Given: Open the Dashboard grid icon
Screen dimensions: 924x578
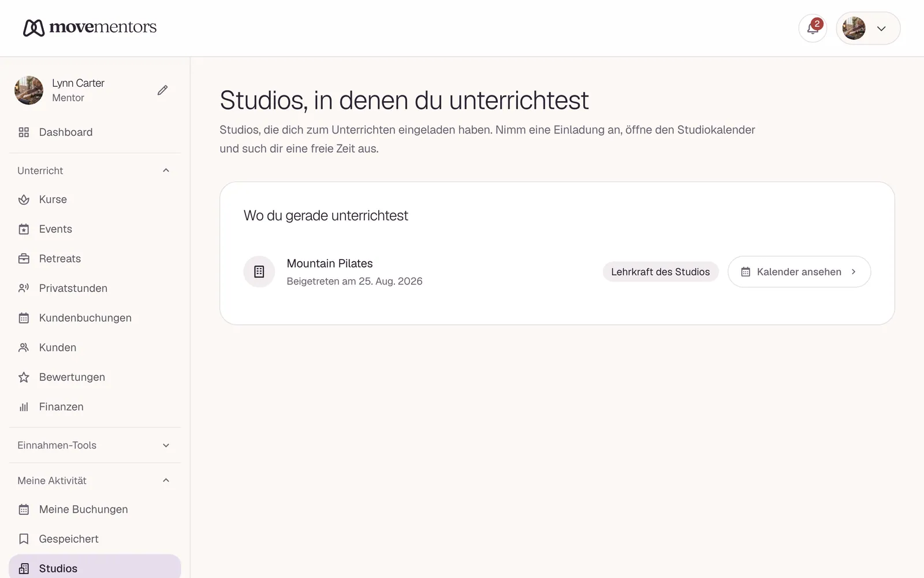Looking at the screenshot, I should point(24,132).
